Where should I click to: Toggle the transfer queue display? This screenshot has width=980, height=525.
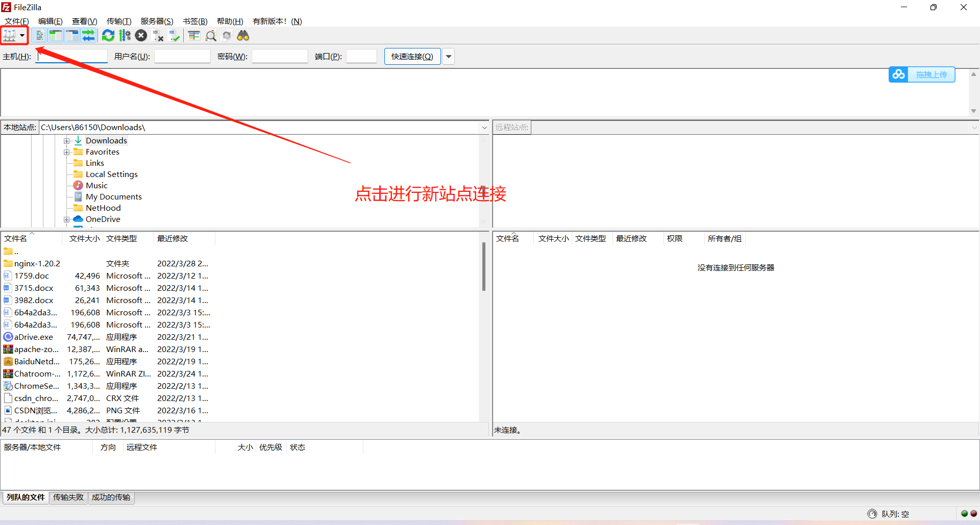point(89,36)
